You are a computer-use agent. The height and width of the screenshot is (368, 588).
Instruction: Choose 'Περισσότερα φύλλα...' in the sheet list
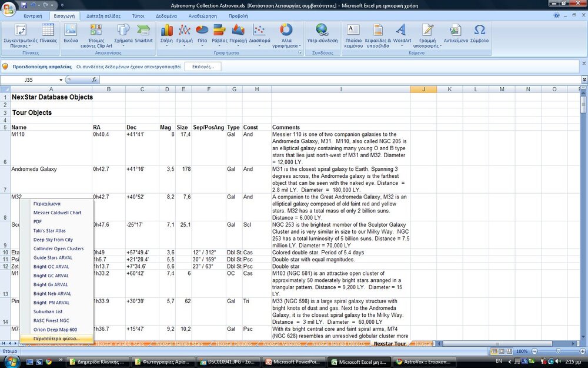click(x=56, y=339)
